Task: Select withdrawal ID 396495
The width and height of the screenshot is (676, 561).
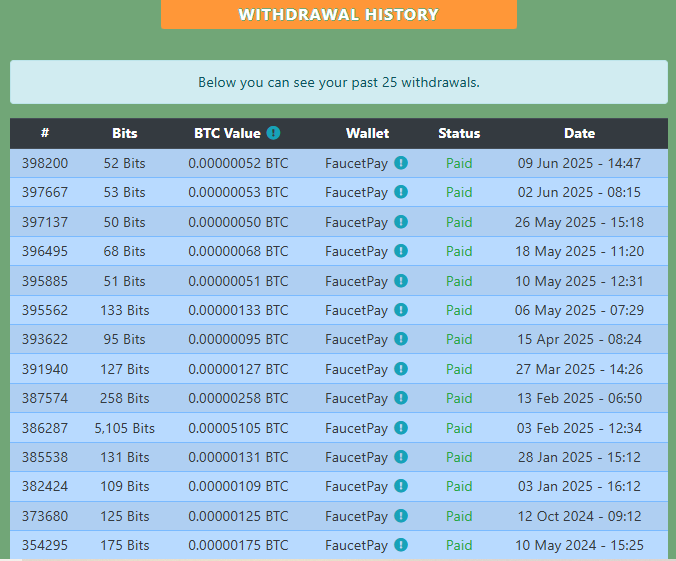Action: tap(45, 251)
